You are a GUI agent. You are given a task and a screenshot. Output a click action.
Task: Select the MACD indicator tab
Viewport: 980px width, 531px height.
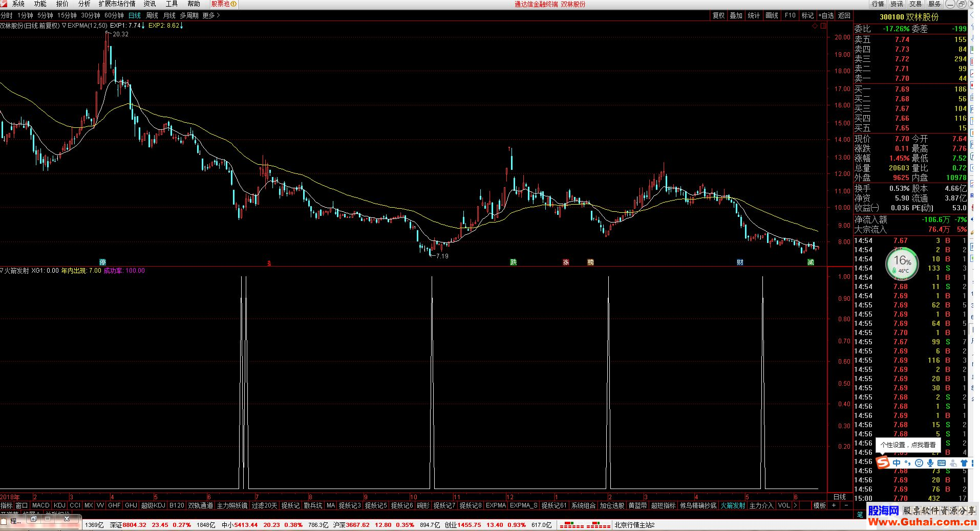[x=40, y=505]
